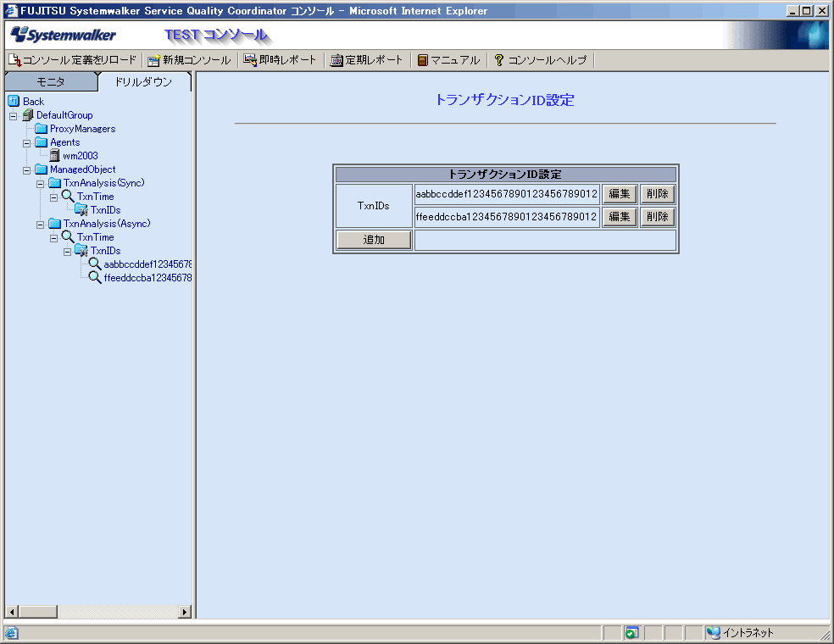Switch to the モニタ tab
The height and width of the screenshot is (644, 834).
[51, 82]
